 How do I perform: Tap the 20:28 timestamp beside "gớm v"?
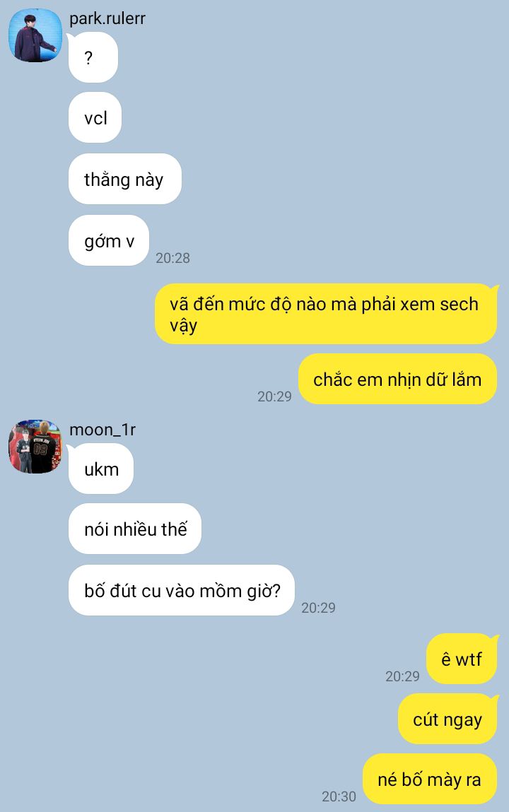tap(173, 258)
